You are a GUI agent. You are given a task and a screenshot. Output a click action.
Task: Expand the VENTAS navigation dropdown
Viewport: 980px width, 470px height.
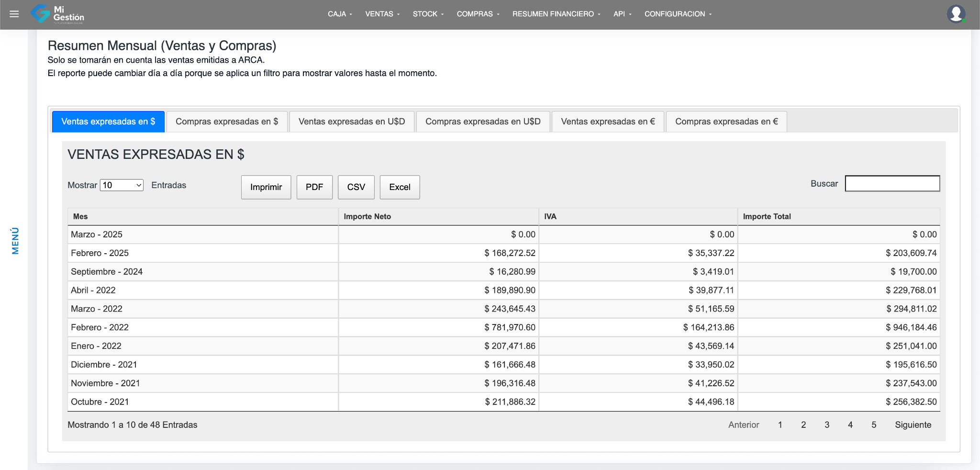tap(382, 14)
